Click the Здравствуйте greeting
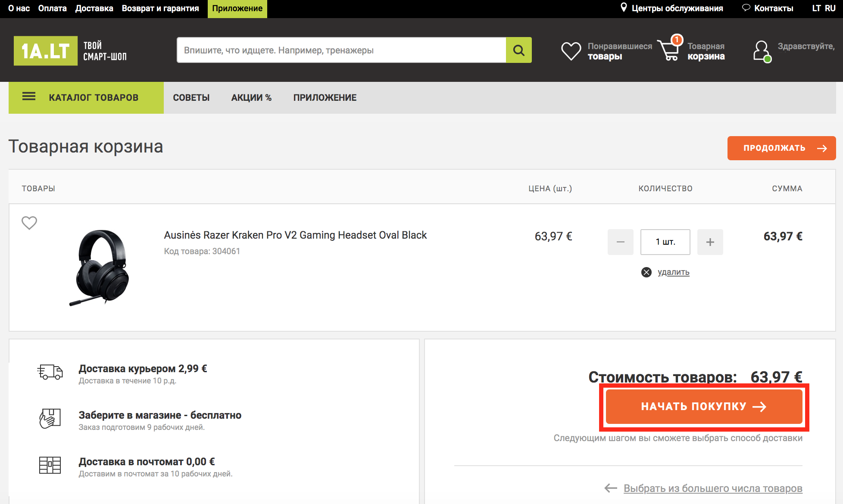The width and height of the screenshot is (843, 504). point(806,46)
